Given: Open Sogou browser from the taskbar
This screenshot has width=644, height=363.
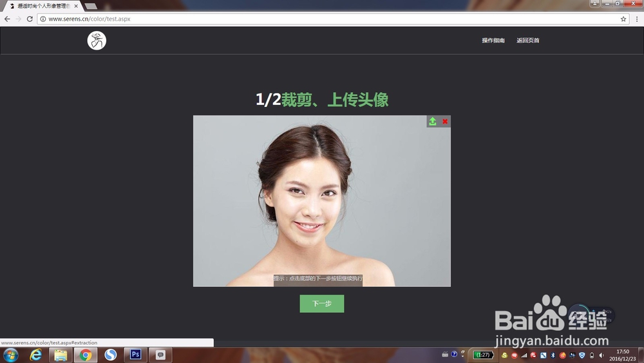Looking at the screenshot, I should [x=111, y=355].
